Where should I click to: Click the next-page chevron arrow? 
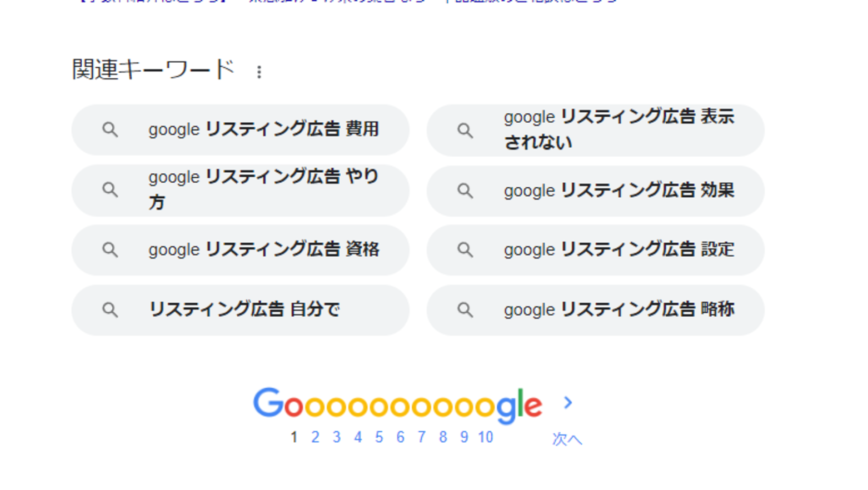coord(567,403)
